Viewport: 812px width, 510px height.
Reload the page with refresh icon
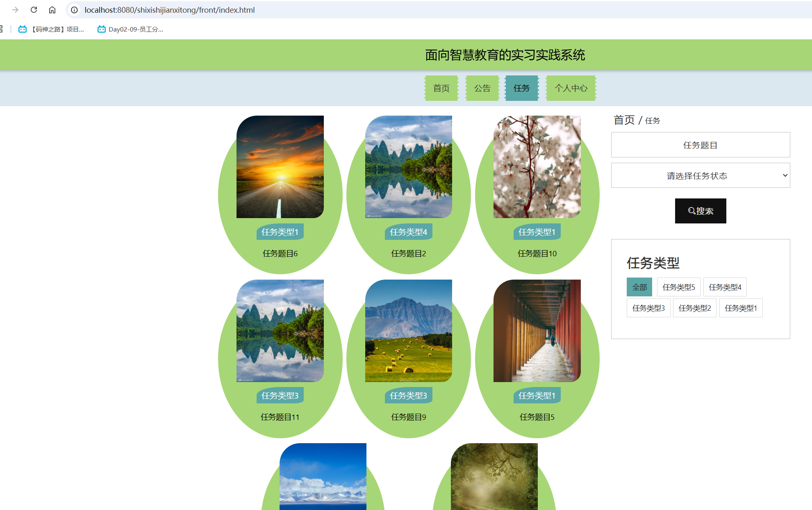pos(34,10)
